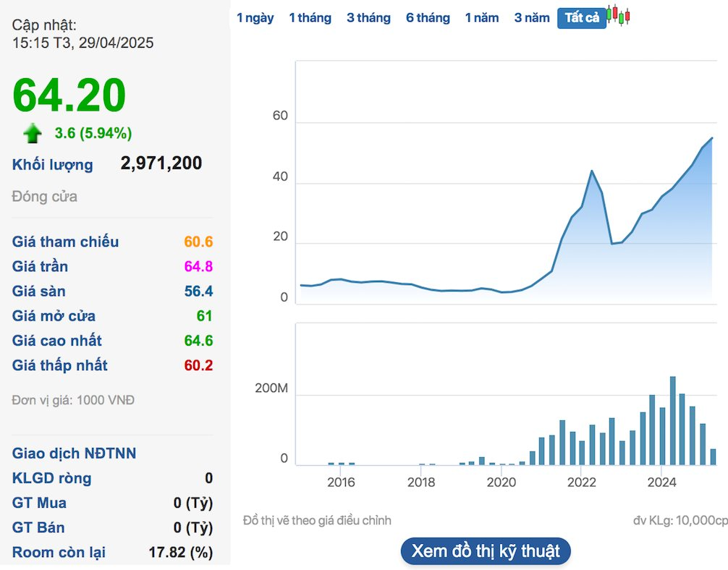The width and height of the screenshot is (728, 570).
Task: Select the "1 ngày" time range
Action: tap(255, 18)
